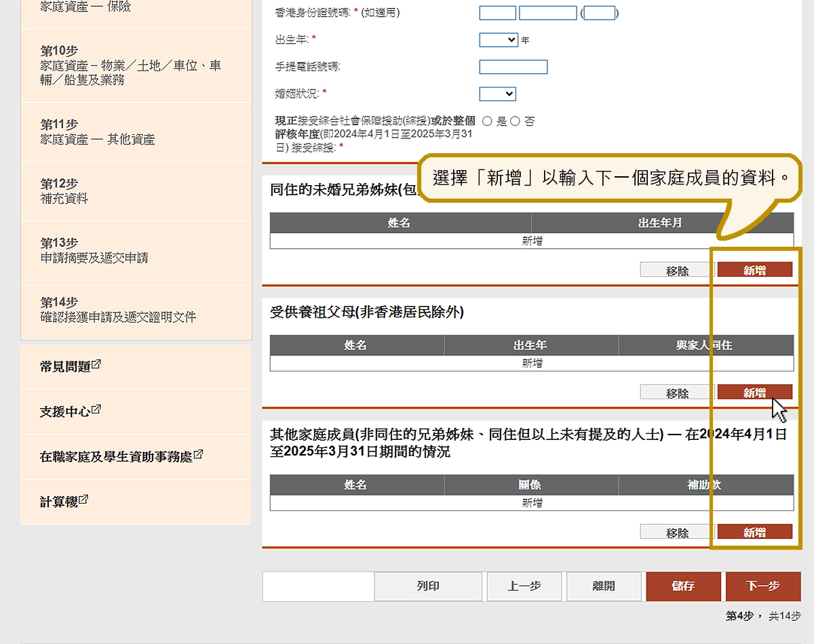Select 是 radio button for 綜援
814x644 pixels.
point(487,121)
